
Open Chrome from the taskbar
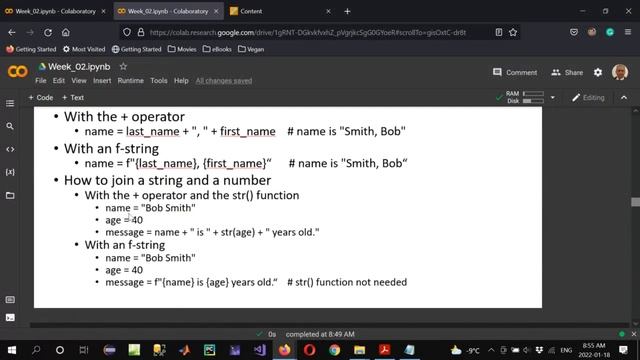(334, 350)
